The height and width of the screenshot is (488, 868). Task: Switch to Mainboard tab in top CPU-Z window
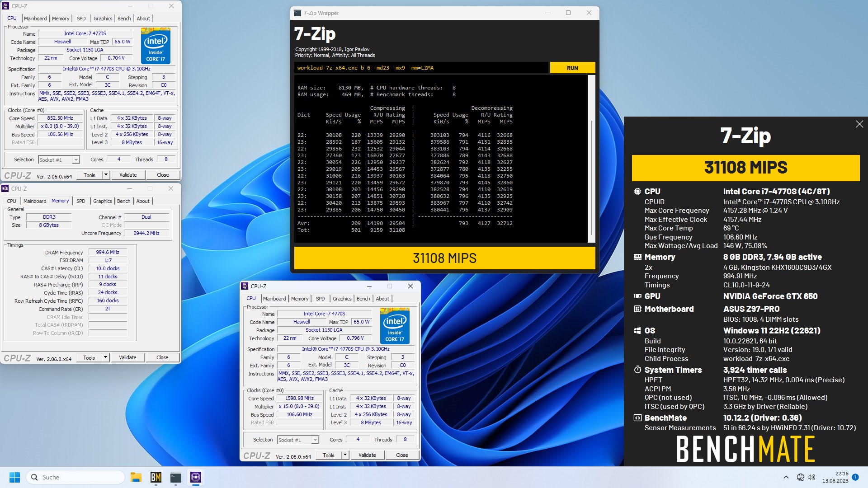[x=35, y=19]
